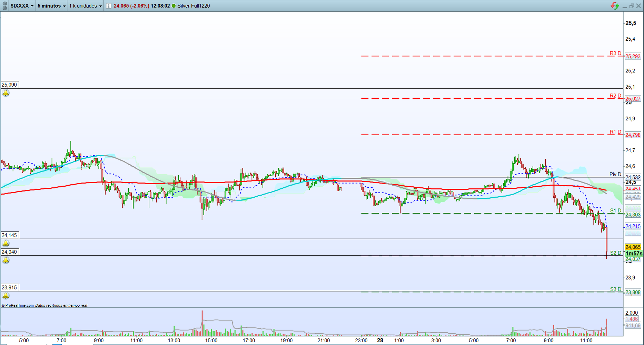Image resolution: width=644 pixels, height=345 pixels.
Task: Click the S2 D support label
Action: [616, 253]
